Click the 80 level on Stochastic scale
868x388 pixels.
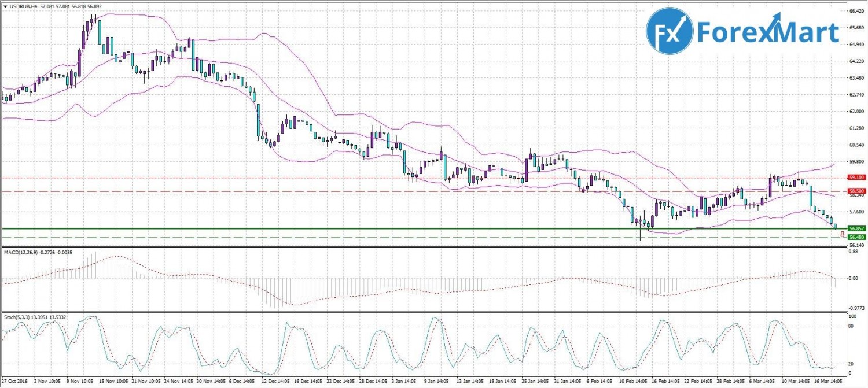click(x=851, y=327)
